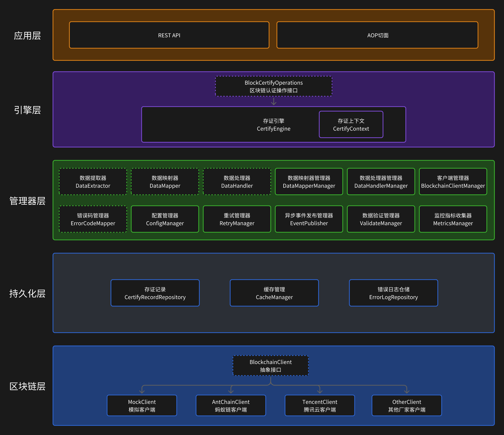Click the ErrorLogRepository box

pos(393,293)
